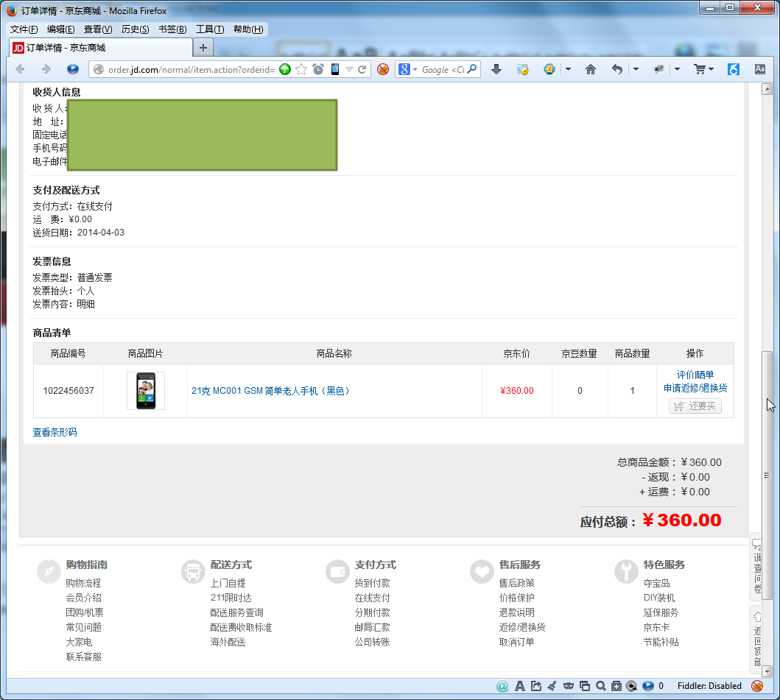Open the 取消订单 footer link
The image size is (780, 700).
click(x=516, y=643)
